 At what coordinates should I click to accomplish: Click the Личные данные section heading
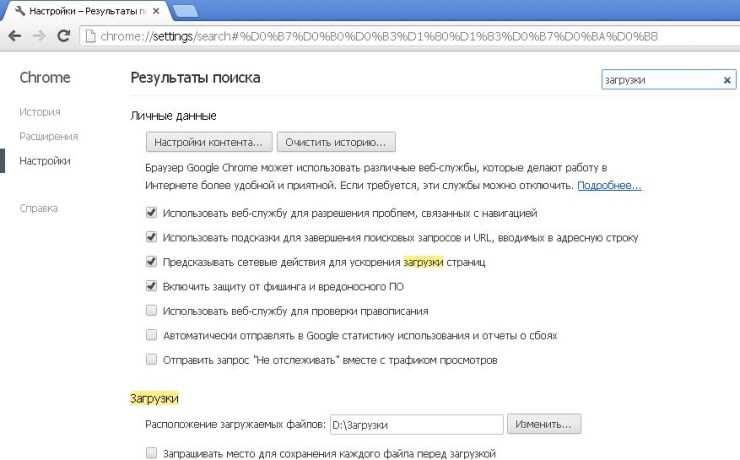tap(174, 116)
